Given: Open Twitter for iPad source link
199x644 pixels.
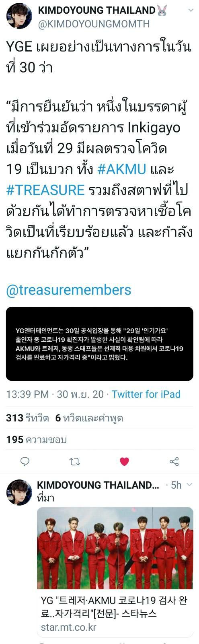Looking at the screenshot, I should pyautogui.click(x=146, y=394).
